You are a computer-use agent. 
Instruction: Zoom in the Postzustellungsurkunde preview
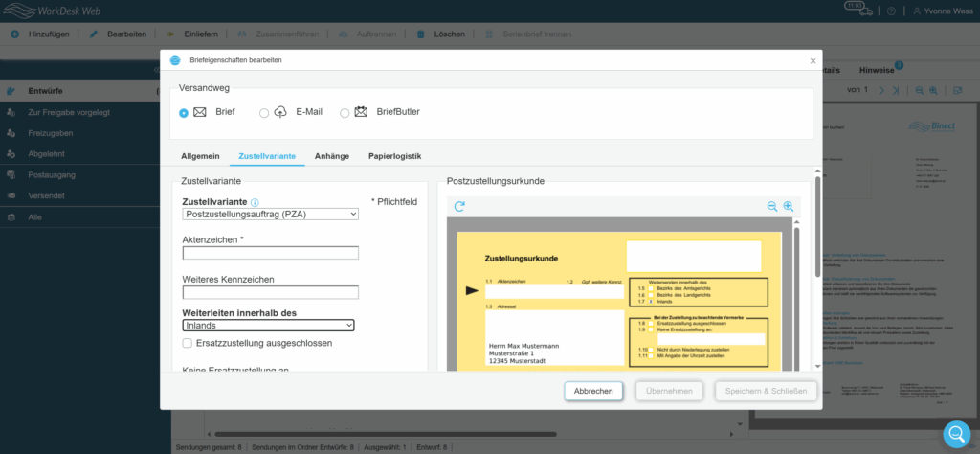(x=789, y=206)
